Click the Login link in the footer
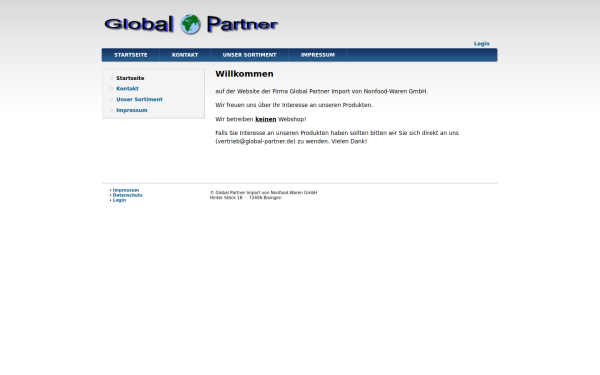600x375 pixels. [119, 200]
